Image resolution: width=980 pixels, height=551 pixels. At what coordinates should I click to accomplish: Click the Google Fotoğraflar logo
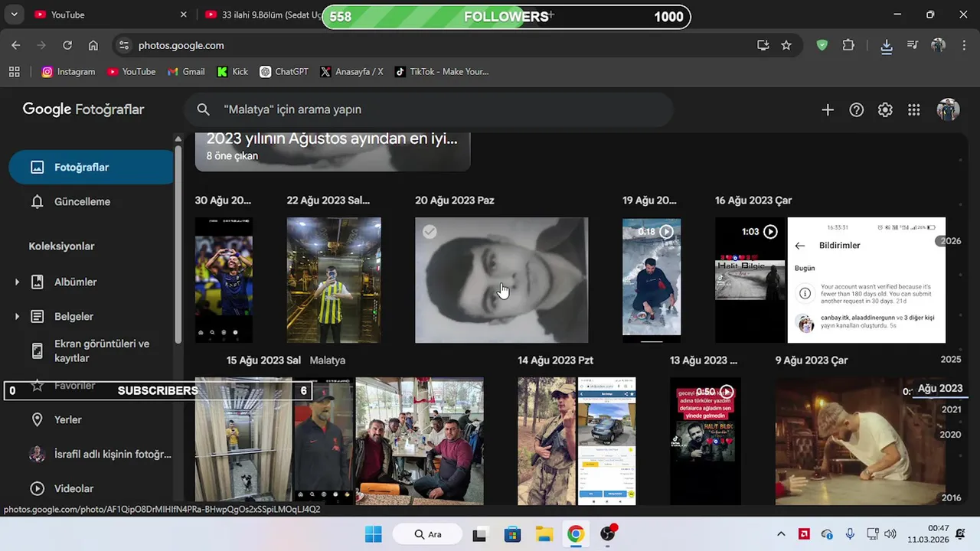(83, 109)
